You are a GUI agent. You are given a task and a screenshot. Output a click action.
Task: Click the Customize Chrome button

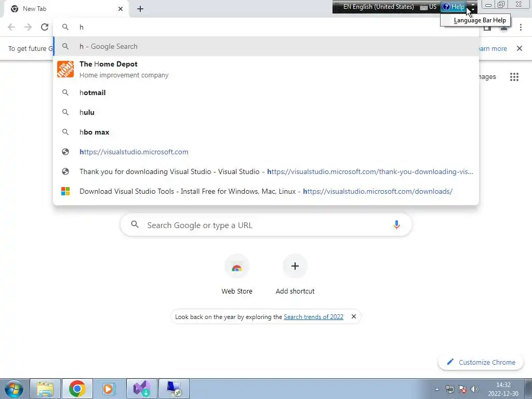(x=481, y=362)
